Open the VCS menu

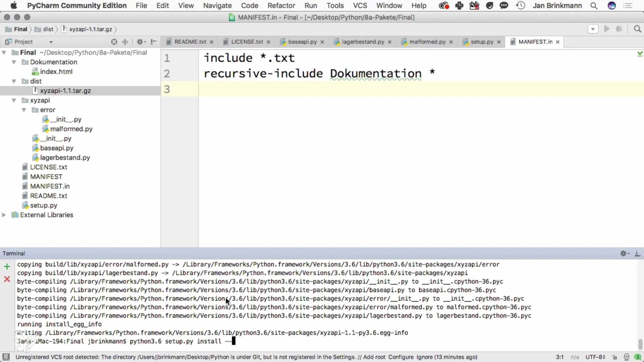click(360, 6)
